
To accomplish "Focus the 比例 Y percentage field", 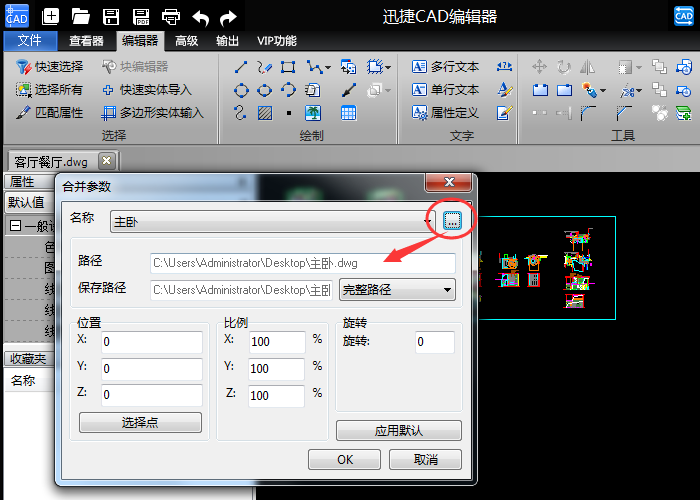I will (x=277, y=369).
